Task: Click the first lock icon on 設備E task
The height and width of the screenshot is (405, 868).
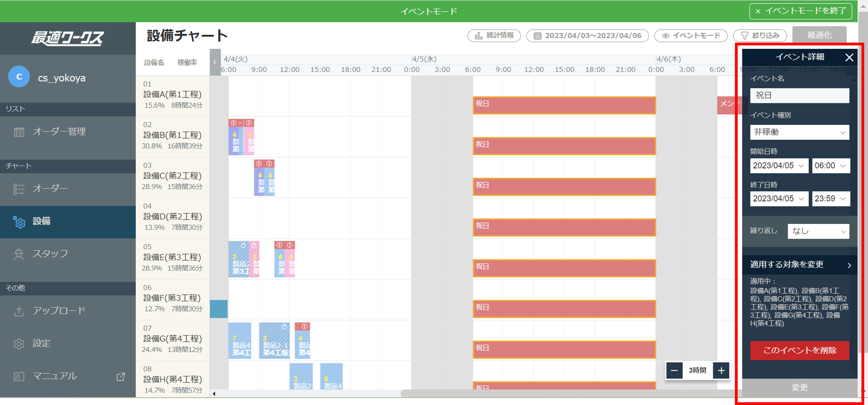Action: [243, 245]
